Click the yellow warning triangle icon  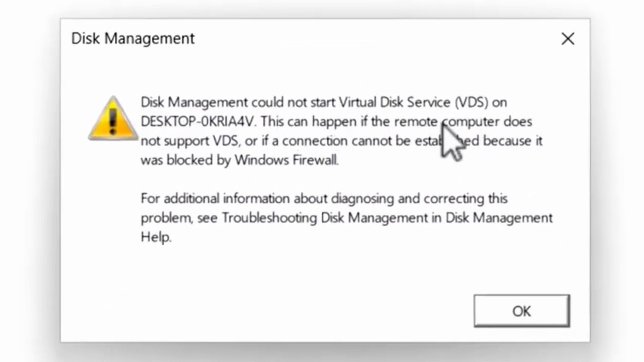[113, 119]
